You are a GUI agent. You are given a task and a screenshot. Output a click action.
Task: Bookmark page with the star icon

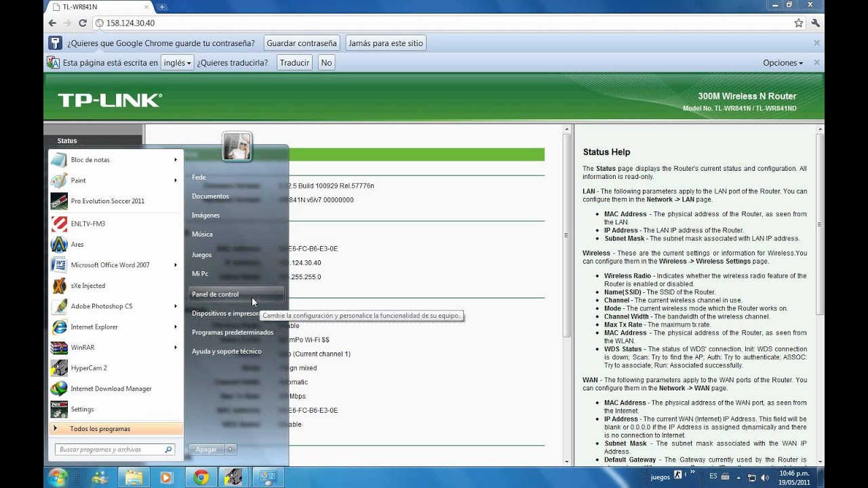click(799, 23)
